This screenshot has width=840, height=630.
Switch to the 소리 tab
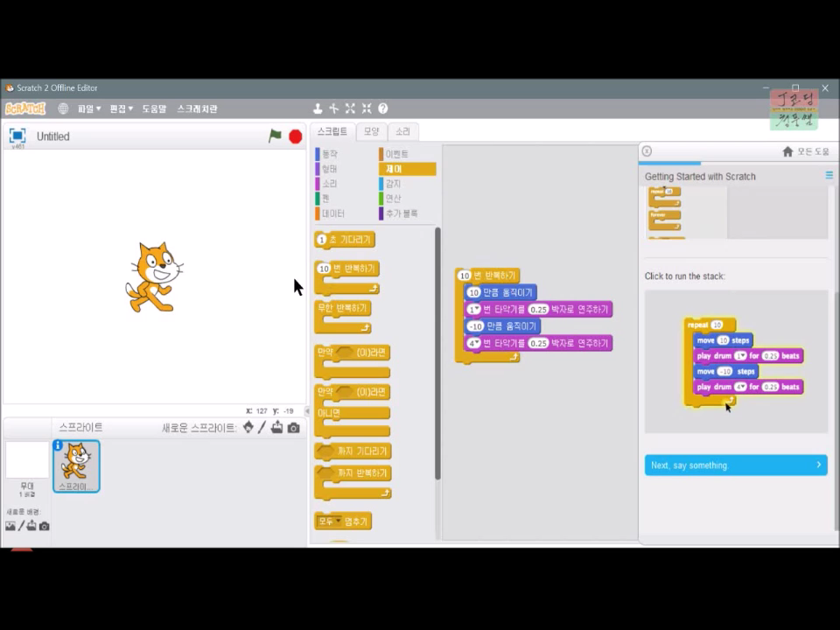[402, 131]
